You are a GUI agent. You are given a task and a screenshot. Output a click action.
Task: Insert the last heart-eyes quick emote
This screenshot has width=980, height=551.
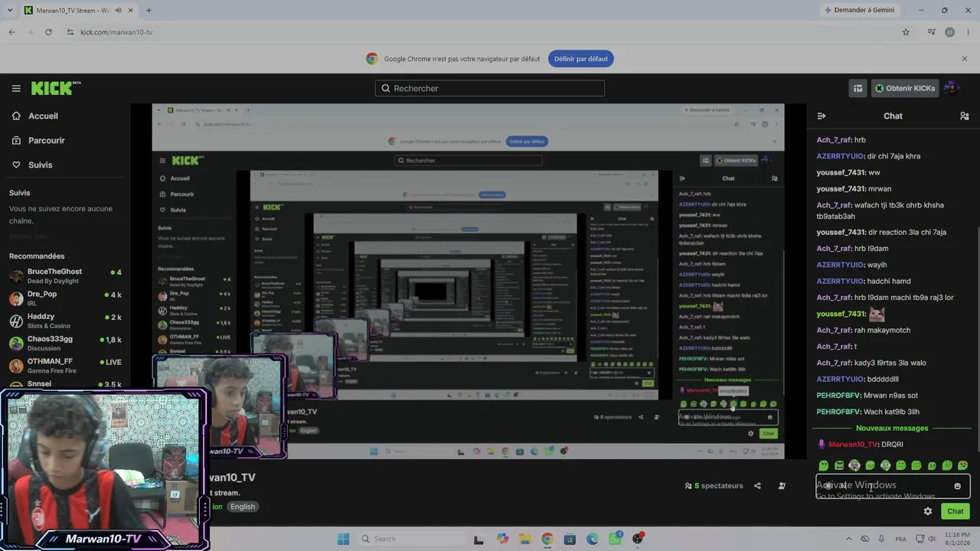pos(962,465)
